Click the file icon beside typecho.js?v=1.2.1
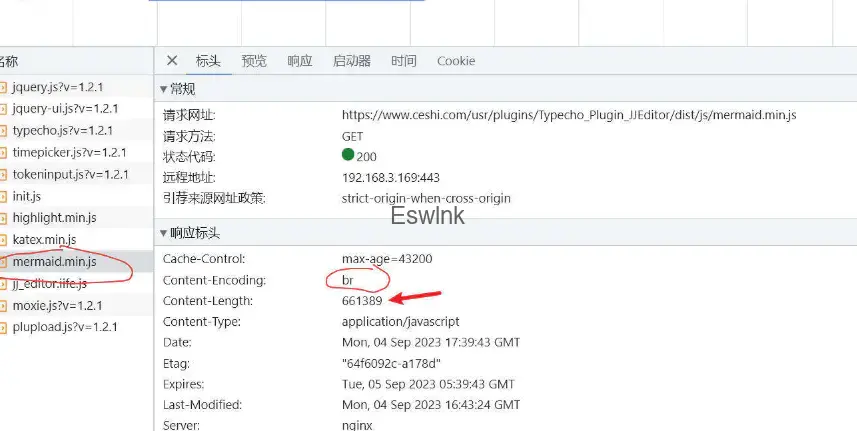Viewport: 857px width, 431px height. coord(3,131)
